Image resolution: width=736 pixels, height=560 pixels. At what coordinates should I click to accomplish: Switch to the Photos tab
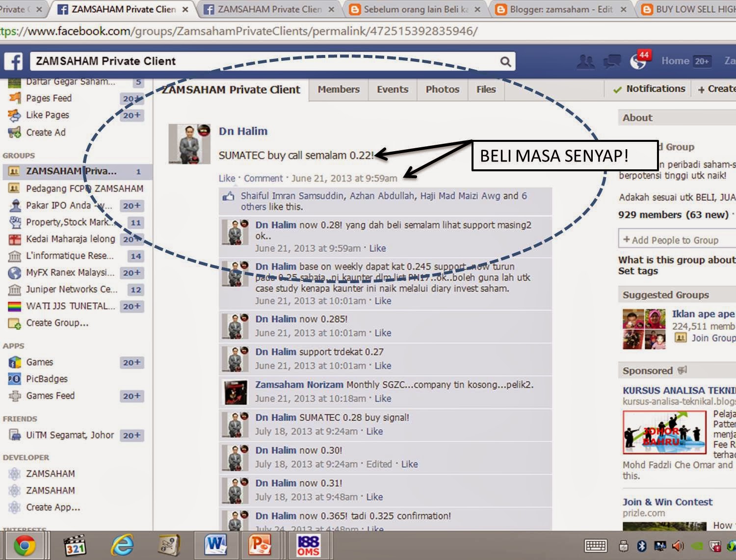(x=443, y=89)
